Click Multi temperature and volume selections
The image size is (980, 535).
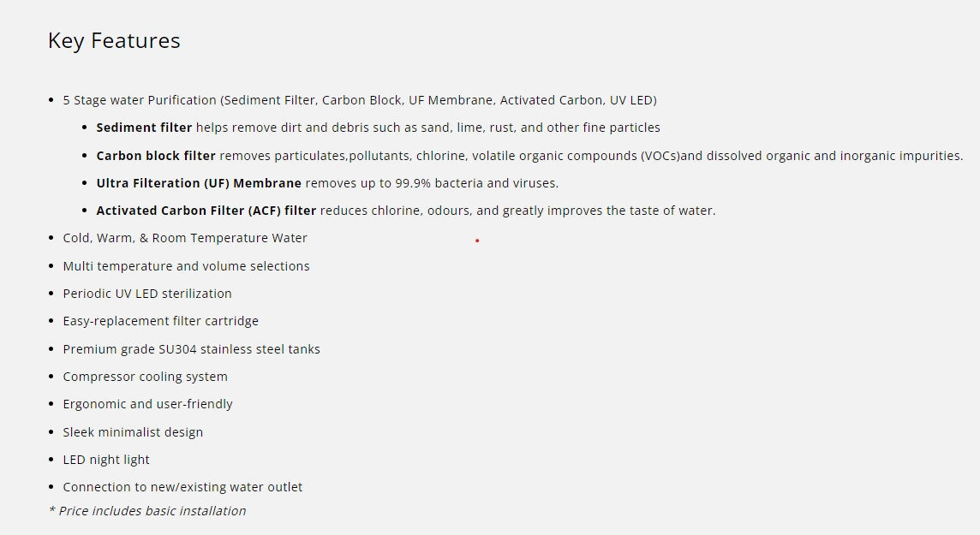[x=186, y=266]
